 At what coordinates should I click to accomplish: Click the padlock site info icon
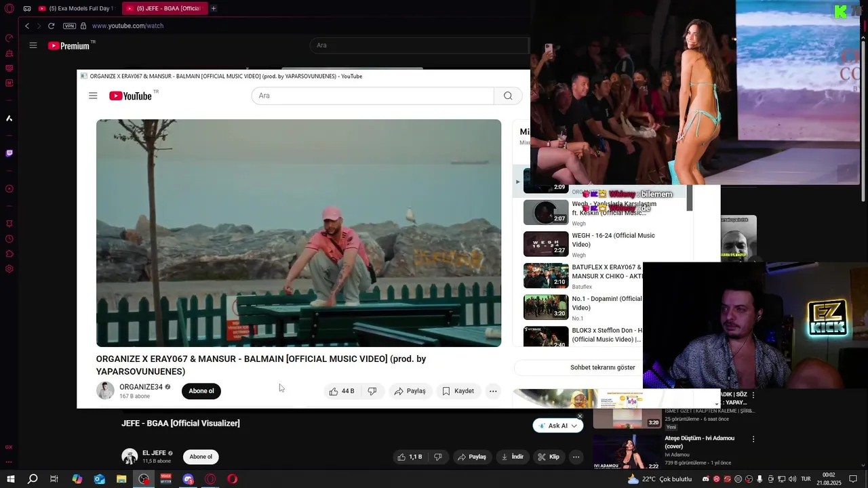[83, 26]
